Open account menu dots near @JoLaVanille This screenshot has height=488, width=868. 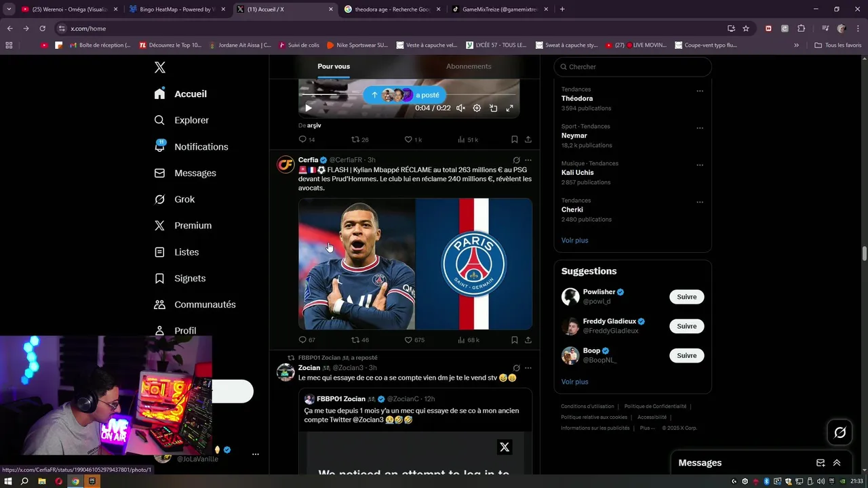tap(255, 454)
